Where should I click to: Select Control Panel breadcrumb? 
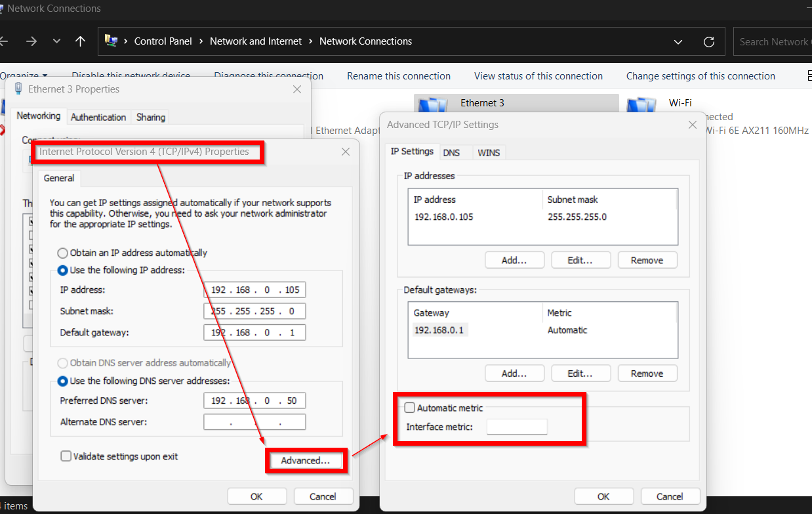pos(163,41)
